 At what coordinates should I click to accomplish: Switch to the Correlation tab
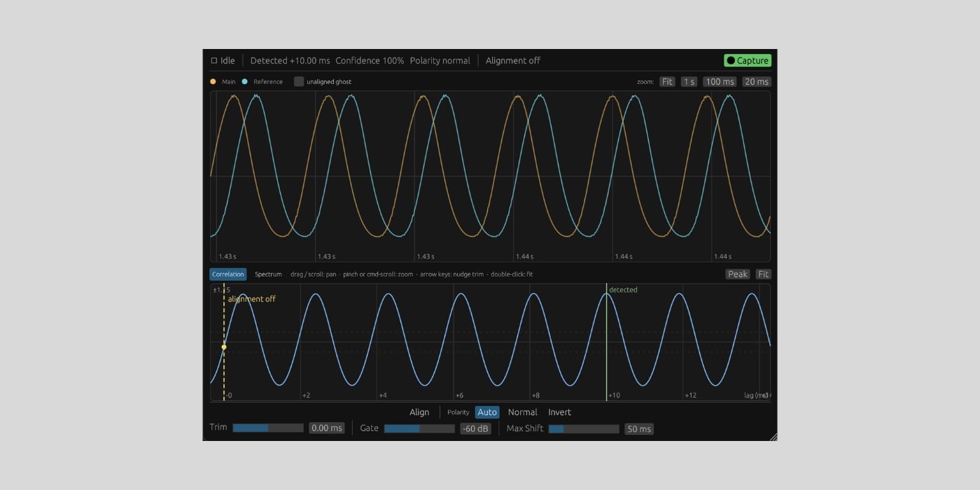point(228,274)
